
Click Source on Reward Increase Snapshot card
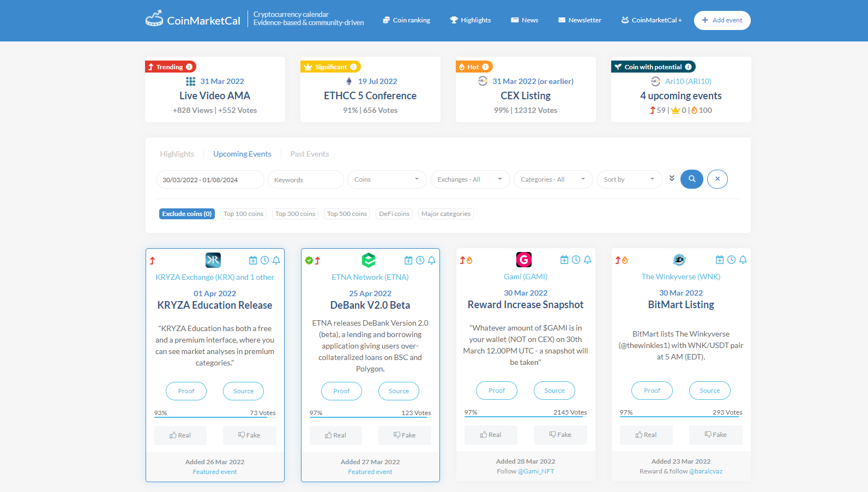[x=554, y=391]
